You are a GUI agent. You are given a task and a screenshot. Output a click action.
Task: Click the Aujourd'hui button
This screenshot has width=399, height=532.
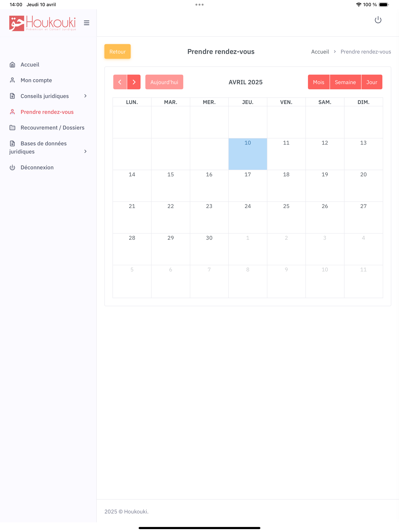point(164,82)
